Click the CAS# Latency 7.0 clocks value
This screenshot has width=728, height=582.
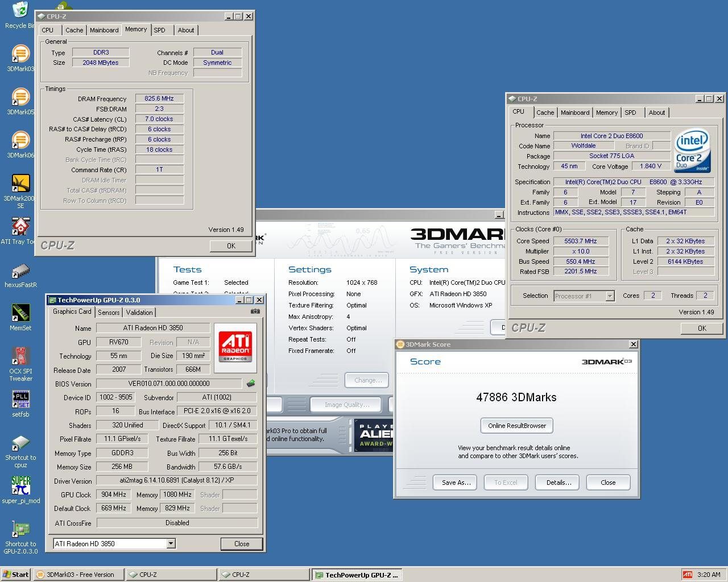pos(159,119)
